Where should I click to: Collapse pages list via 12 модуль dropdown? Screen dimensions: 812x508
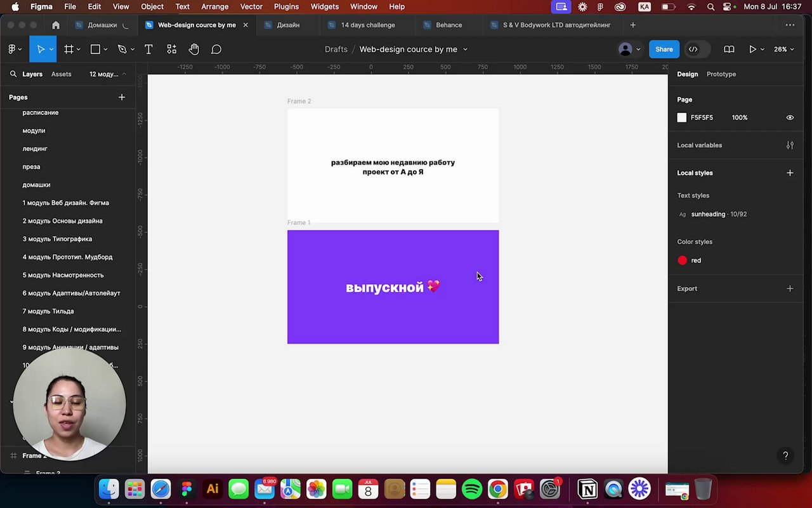107,74
